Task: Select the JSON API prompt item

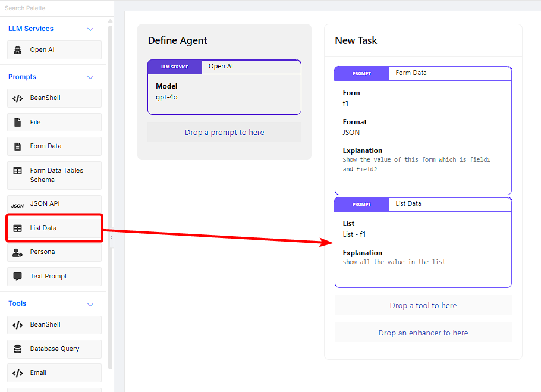Action: click(x=54, y=204)
